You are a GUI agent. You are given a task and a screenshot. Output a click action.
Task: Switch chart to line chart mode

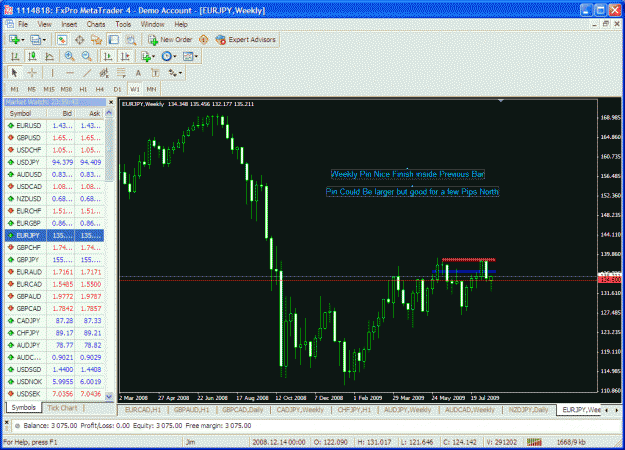tap(49, 57)
